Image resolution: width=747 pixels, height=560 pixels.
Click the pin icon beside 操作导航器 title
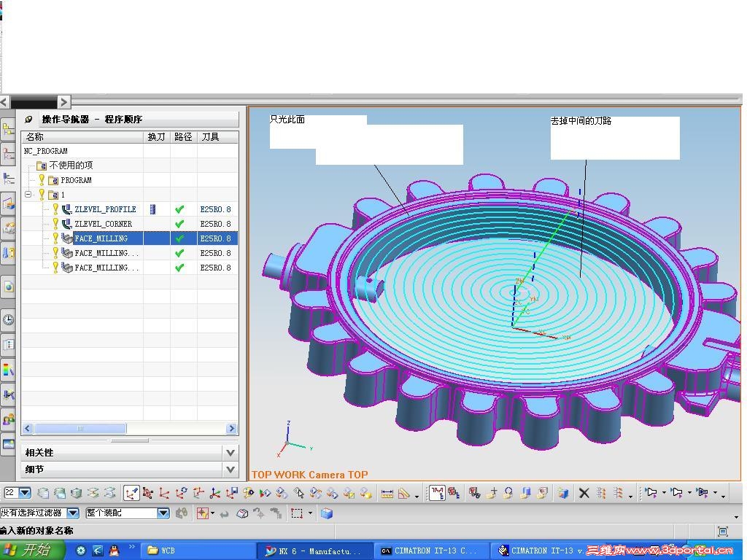point(29,119)
